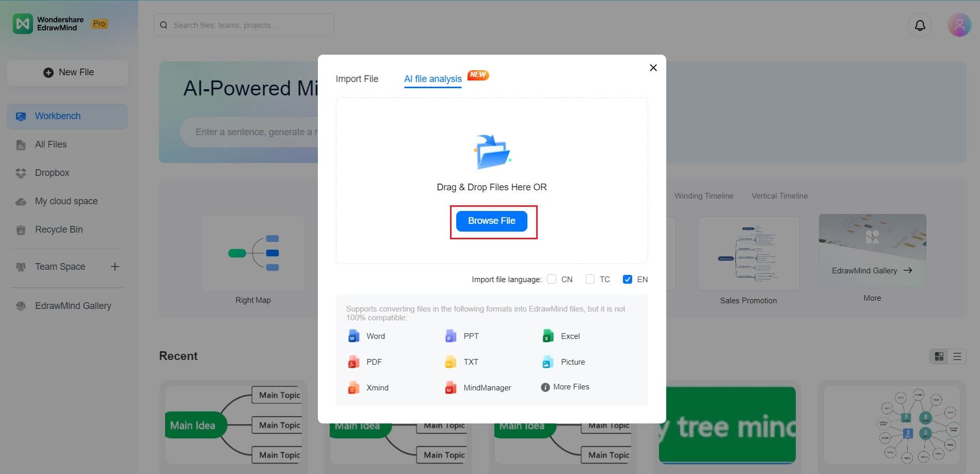Click the More Files info icon
980x474 pixels.
545,387
